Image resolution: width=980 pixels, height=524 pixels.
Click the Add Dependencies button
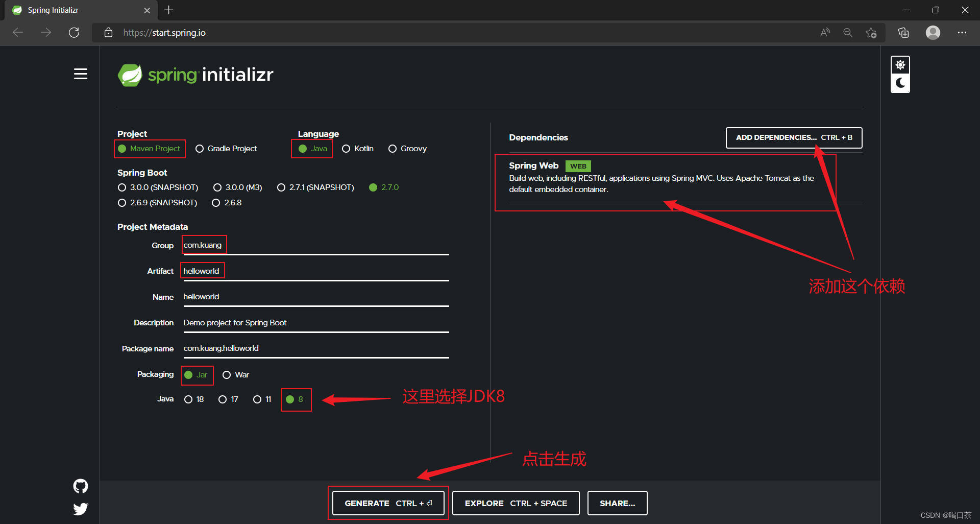[x=794, y=137]
